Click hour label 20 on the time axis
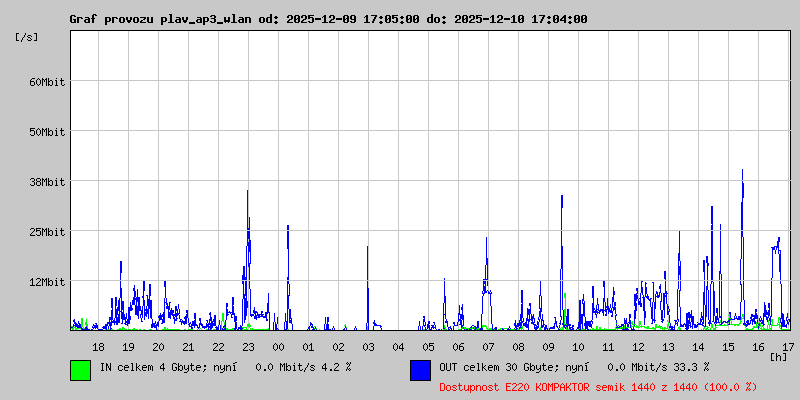 [x=159, y=347]
